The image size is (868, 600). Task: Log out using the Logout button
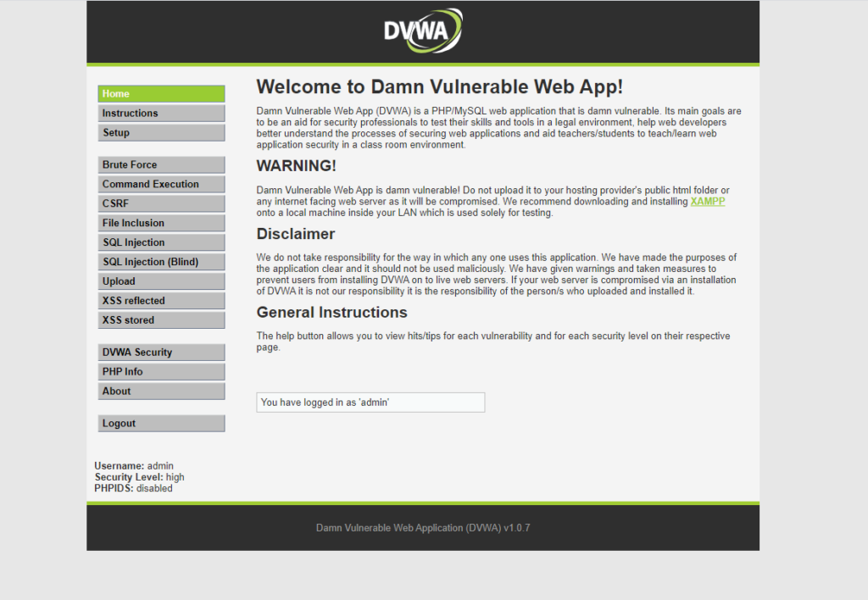(161, 423)
